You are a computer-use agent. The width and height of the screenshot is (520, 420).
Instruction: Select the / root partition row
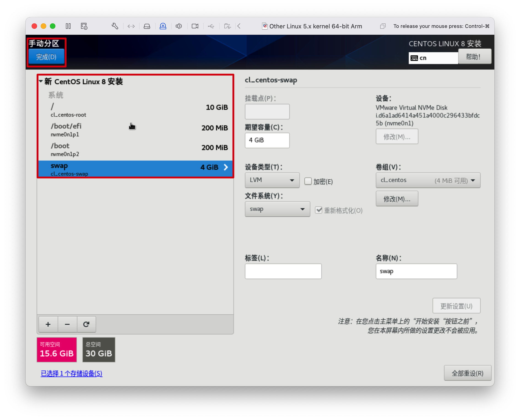coord(135,110)
